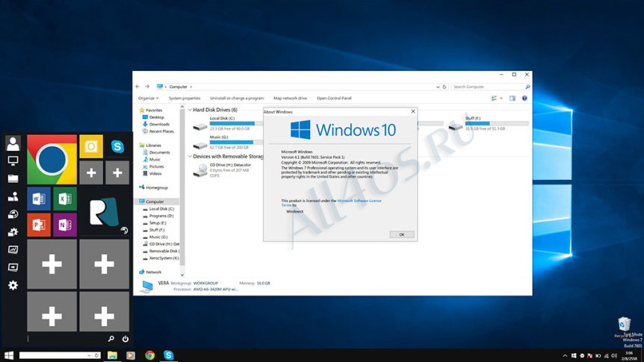
Task: Click the volume speaker tray icon
Action: tap(614, 356)
